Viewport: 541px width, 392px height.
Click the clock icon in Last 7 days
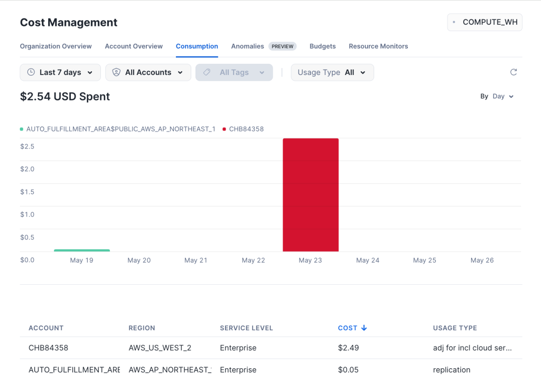pos(31,72)
